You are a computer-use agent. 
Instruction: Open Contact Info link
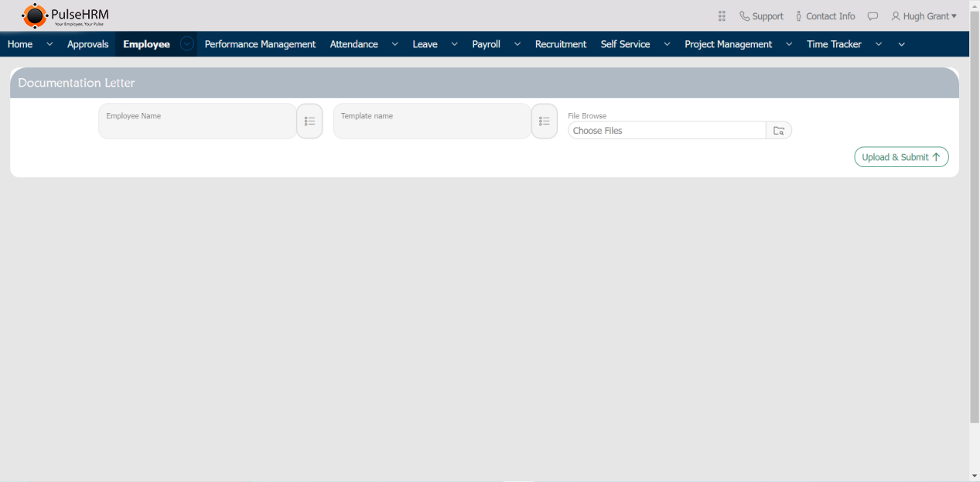pos(825,16)
